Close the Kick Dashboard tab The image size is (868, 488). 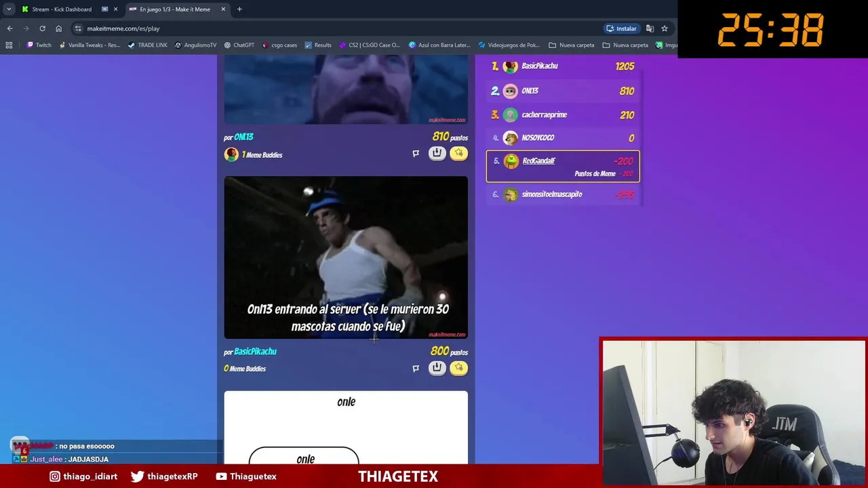tap(115, 9)
